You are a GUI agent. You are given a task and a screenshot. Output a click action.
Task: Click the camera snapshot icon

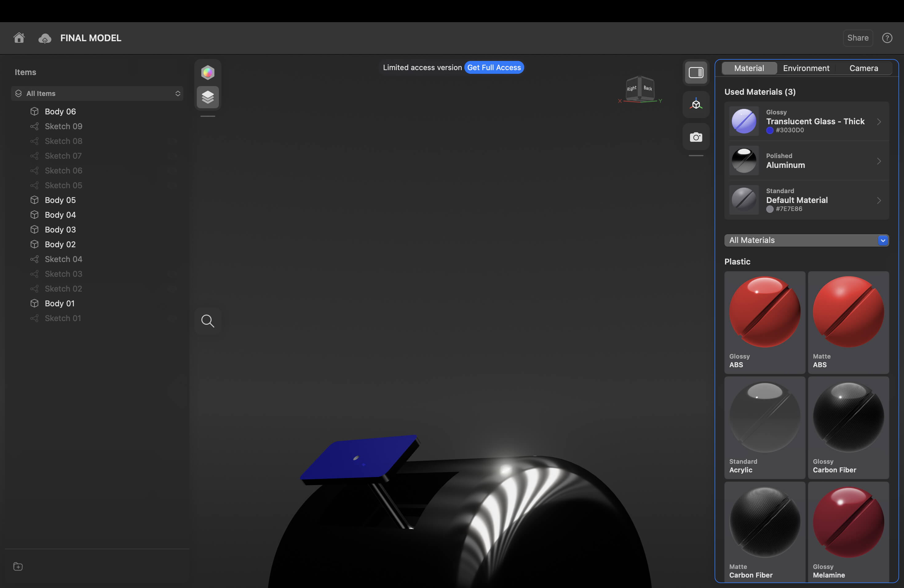coord(696,137)
